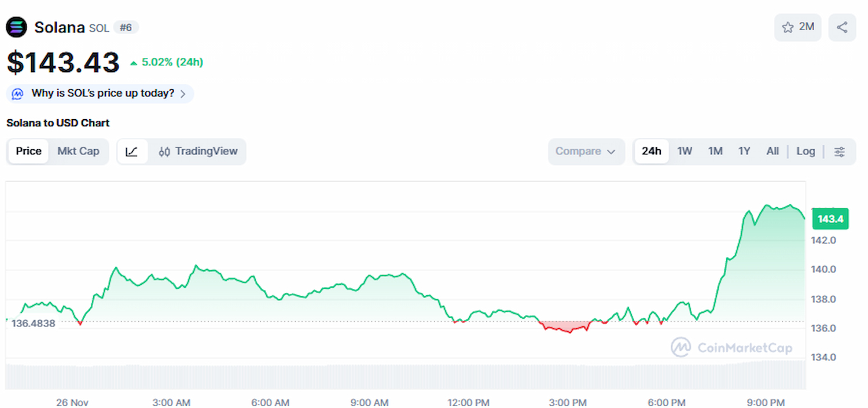This screenshot has width=868, height=408.
Task: Switch to the TradingView candlestick chart
Action: [x=198, y=152]
